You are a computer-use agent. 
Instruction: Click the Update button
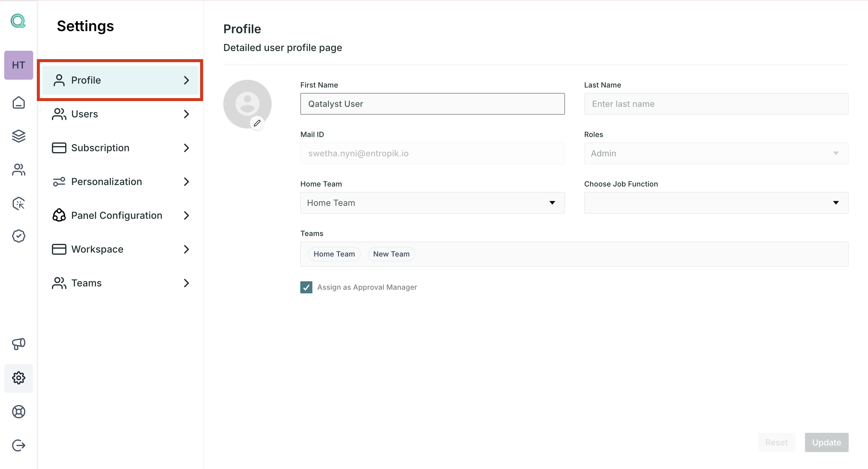pos(826,442)
